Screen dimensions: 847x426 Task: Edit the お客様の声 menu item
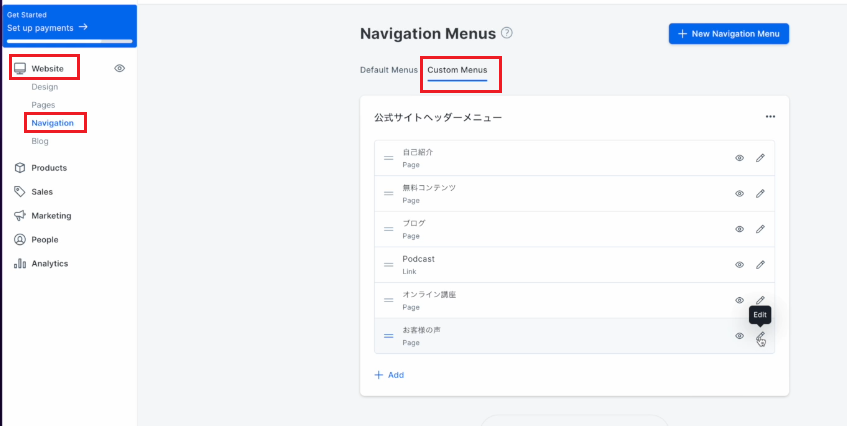click(760, 337)
